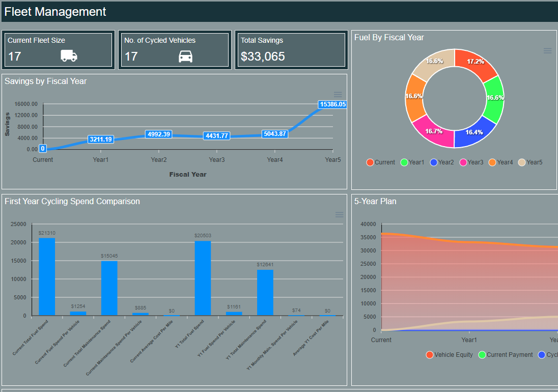The width and height of the screenshot is (558, 392).
Task: Open the Fuel By Fiscal Year chart menu
Action: click(547, 50)
